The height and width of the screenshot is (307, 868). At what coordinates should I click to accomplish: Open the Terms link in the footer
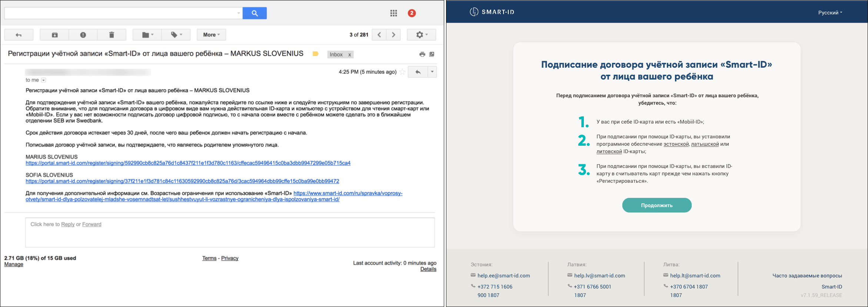point(209,258)
